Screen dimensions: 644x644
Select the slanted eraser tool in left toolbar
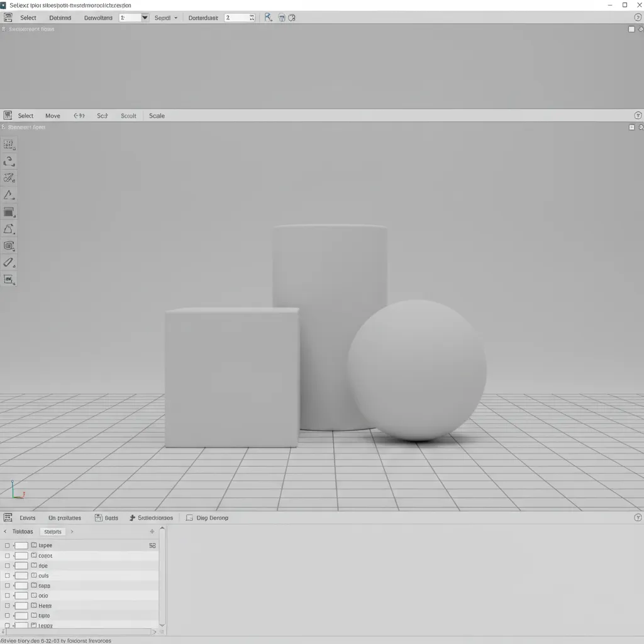coord(9,262)
